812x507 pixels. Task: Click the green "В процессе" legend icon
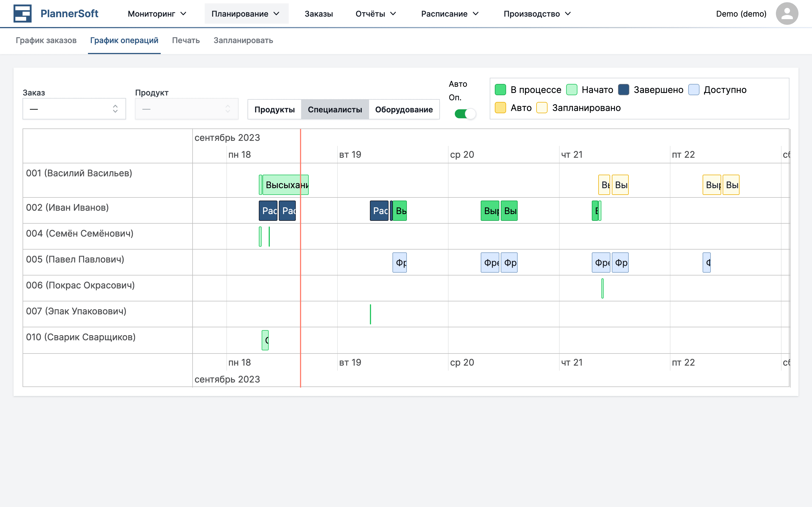[501, 90]
